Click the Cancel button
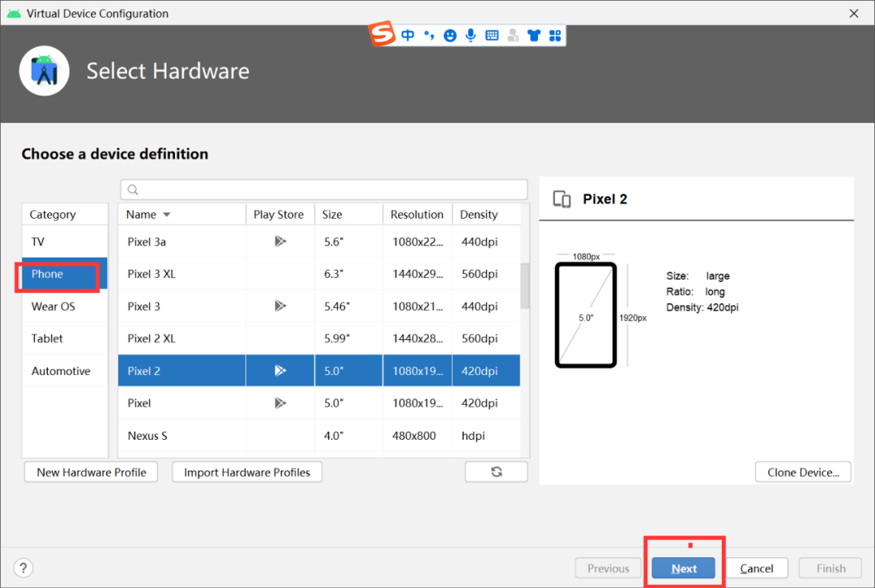The image size is (875, 588). coord(757,568)
